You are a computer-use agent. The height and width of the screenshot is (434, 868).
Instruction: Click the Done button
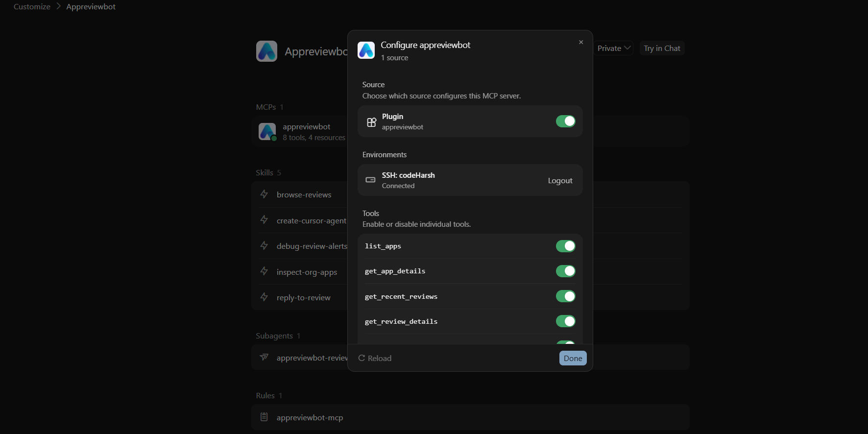(573, 358)
